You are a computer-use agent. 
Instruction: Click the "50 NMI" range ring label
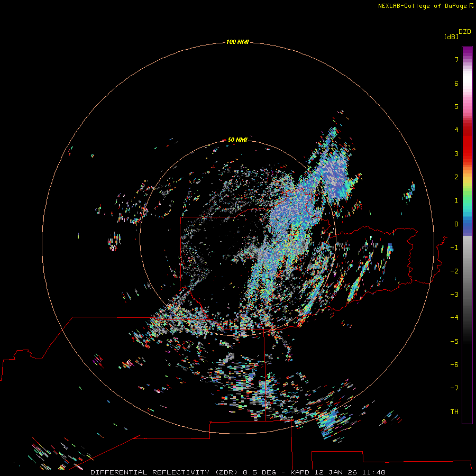[x=237, y=140]
